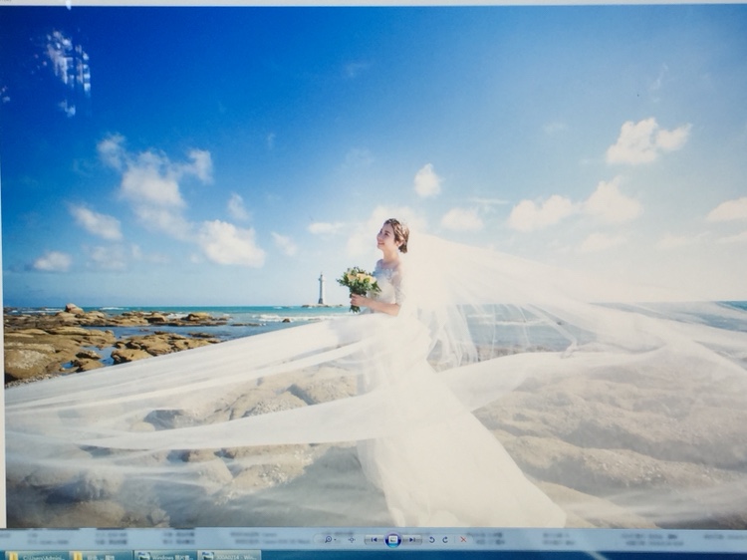Play the slideshow with center button
Viewport: 747px width, 560px height.
tap(392, 539)
